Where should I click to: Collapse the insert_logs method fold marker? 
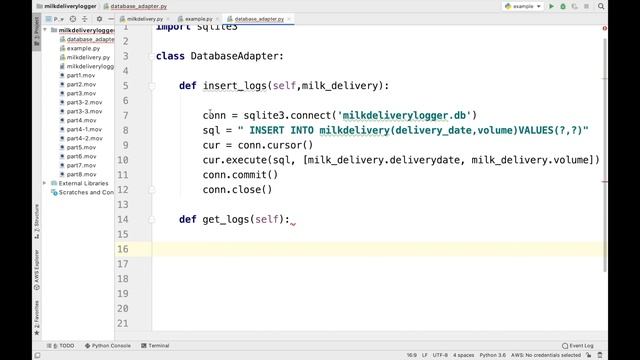coord(152,86)
